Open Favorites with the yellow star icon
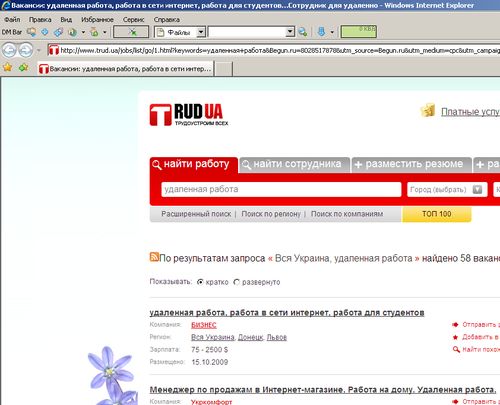500x405 pixels. [x=7, y=68]
